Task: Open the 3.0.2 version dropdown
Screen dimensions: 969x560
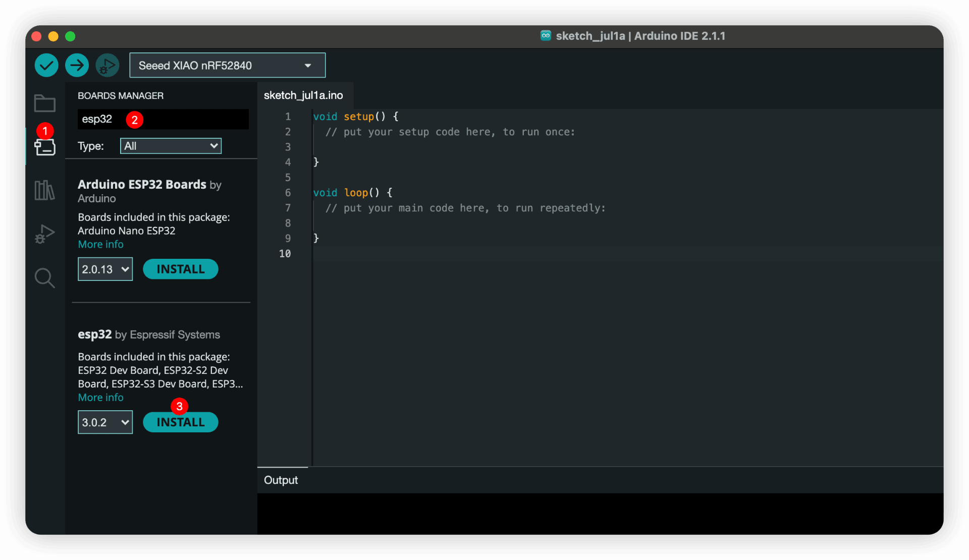Action: [105, 422]
